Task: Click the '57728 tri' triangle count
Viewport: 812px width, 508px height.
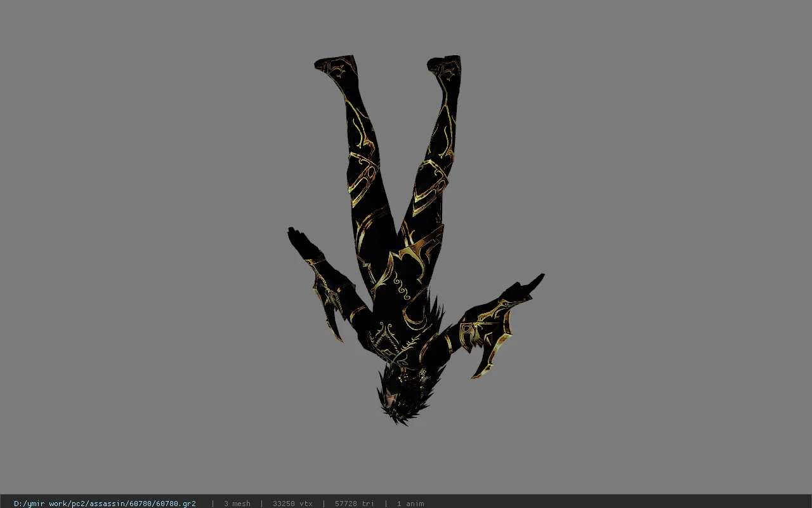Action: 354,504
